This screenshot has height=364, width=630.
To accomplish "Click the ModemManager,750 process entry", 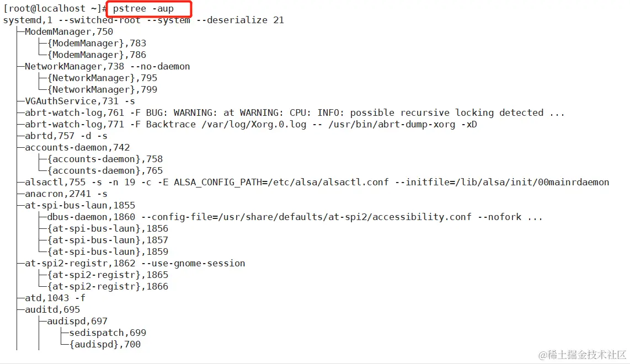I will tap(69, 32).
